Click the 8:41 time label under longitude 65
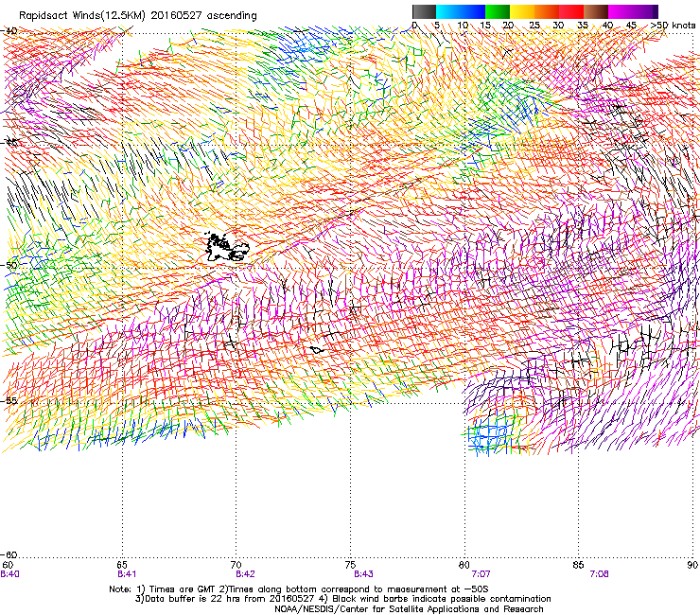The width and height of the screenshot is (700, 615). click(x=127, y=574)
